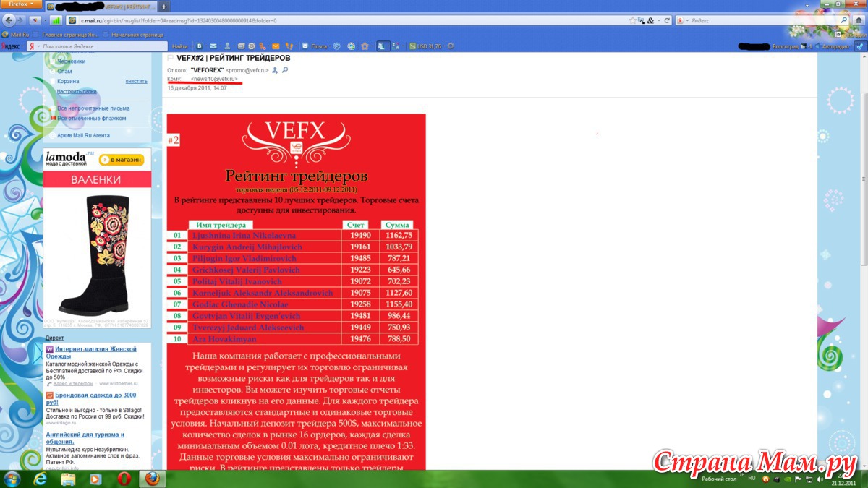Open the Mail.Ru bookmark
The height and width of the screenshot is (488, 868).
pos(16,34)
